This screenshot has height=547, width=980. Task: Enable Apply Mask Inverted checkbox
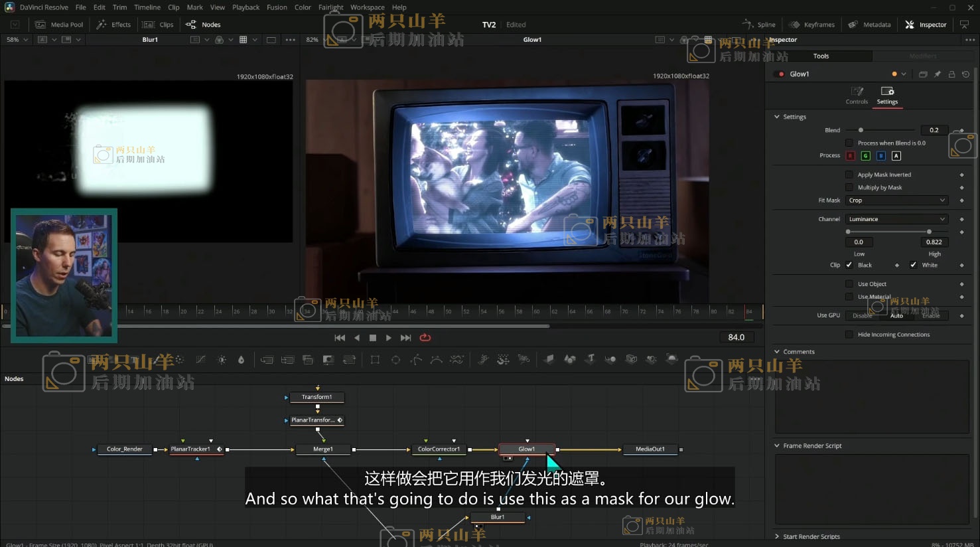[x=849, y=175]
